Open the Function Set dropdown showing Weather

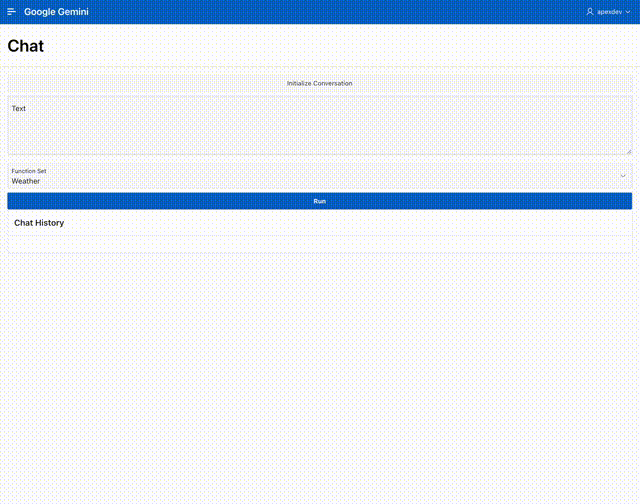coord(320,176)
